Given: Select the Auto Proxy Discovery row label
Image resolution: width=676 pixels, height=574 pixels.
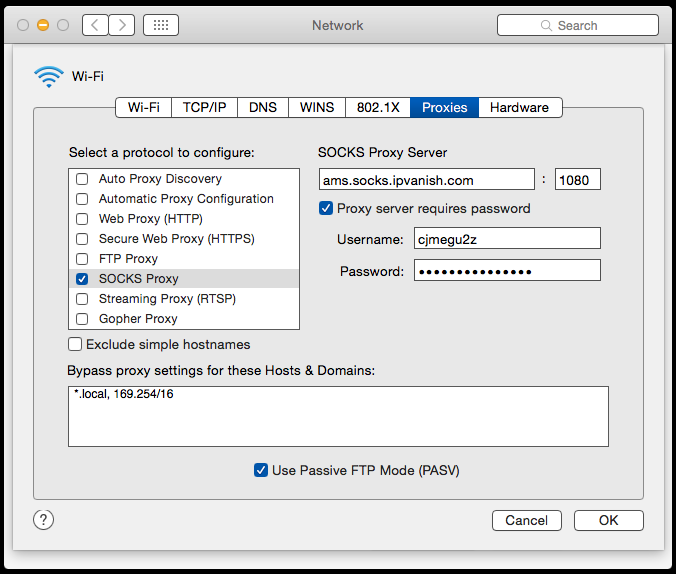Looking at the screenshot, I should tap(160, 179).
